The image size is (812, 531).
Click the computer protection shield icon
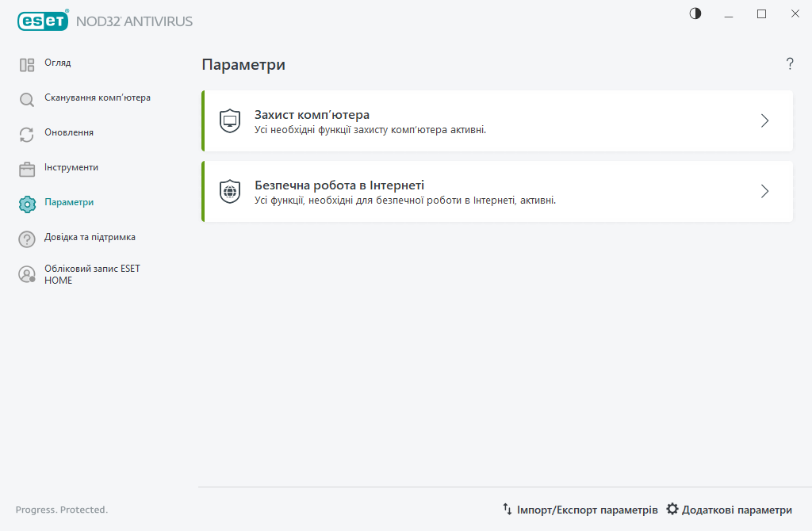[x=230, y=121]
